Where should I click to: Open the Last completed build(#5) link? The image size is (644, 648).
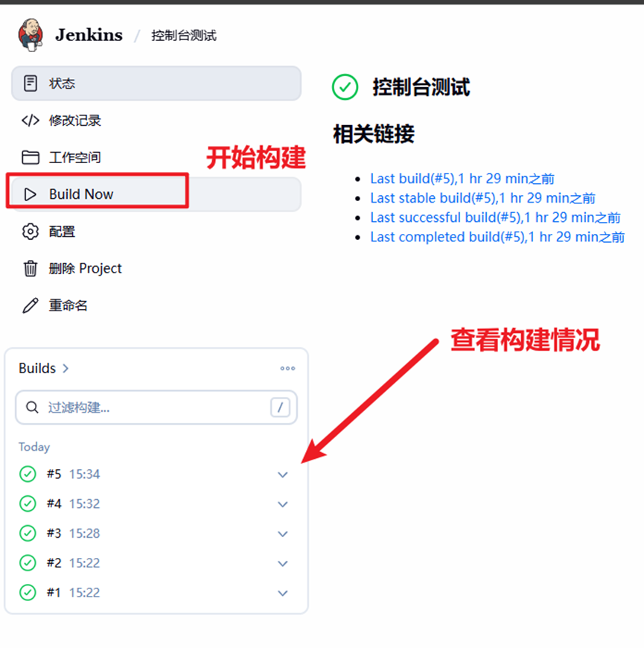[497, 237]
